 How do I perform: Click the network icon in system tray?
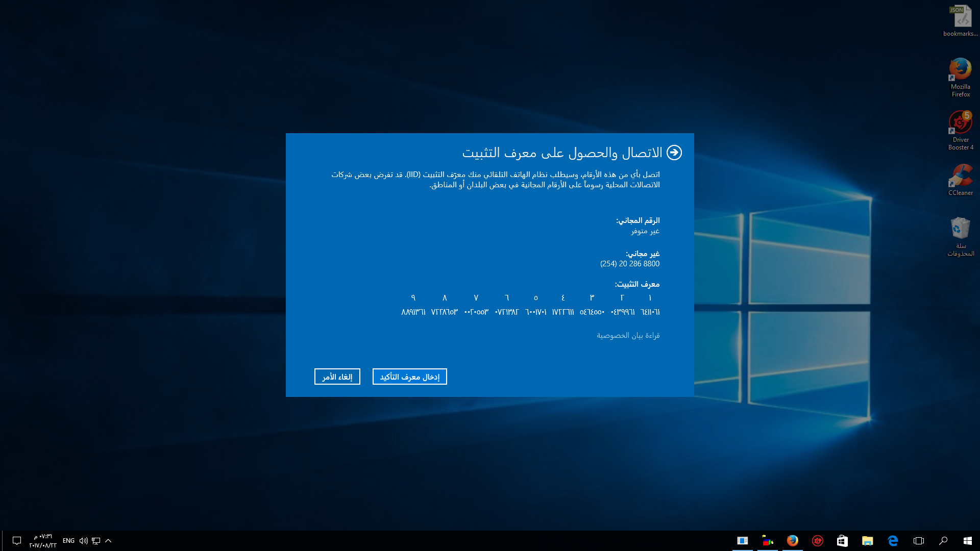pos(96,541)
